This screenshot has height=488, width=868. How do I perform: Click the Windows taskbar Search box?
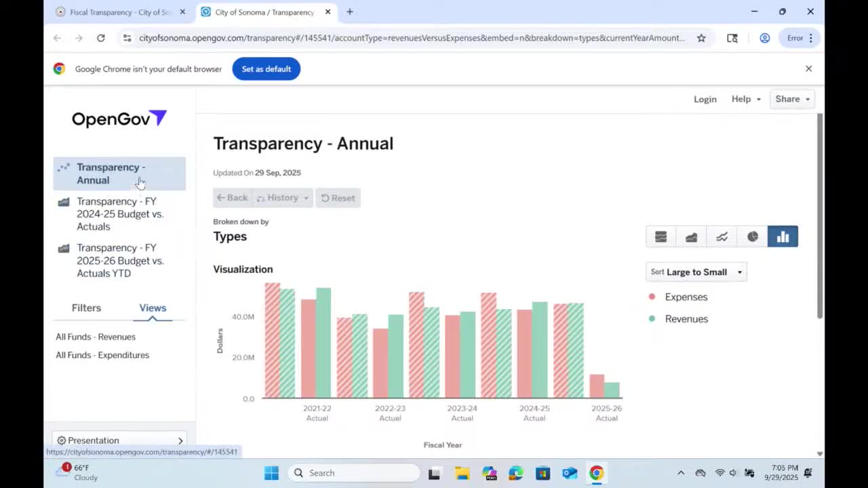pyautogui.click(x=354, y=473)
